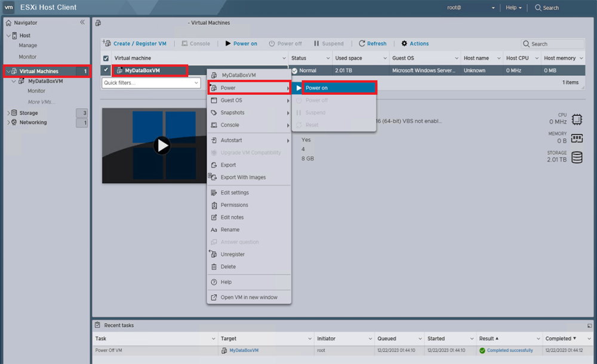Screen dimensions: 597x364
Task: Open the Guest OS column dropdown arrow
Action: (x=456, y=58)
